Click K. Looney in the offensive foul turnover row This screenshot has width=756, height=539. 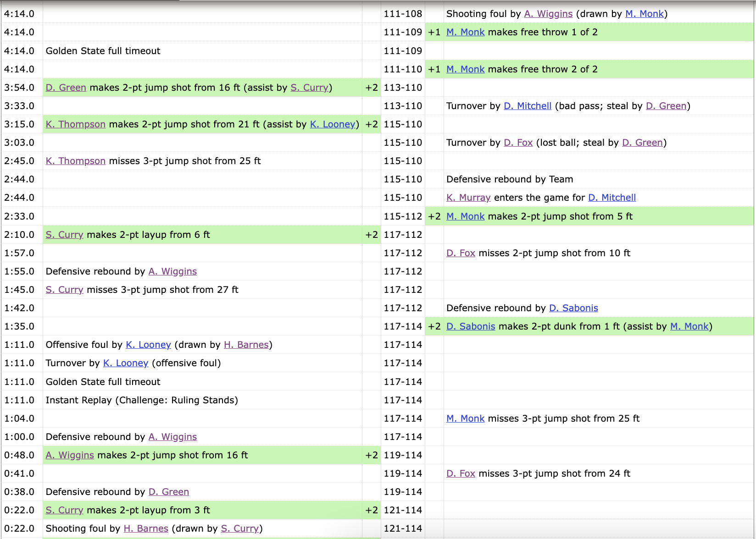[126, 363]
